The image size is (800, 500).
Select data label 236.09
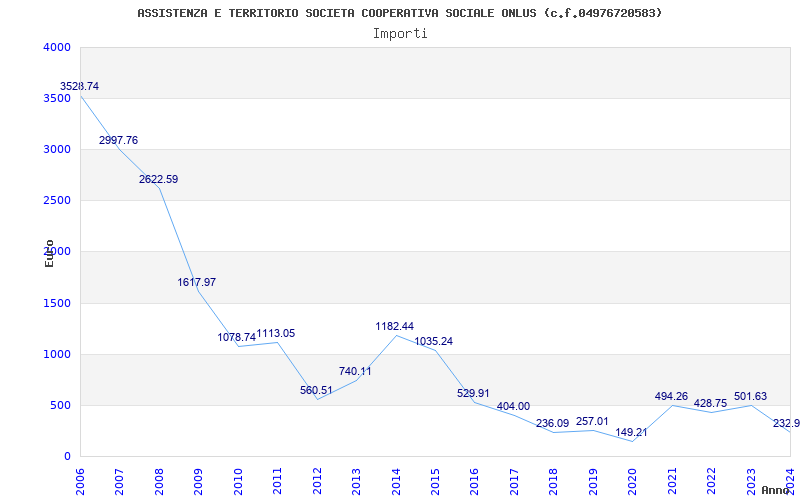(553, 423)
